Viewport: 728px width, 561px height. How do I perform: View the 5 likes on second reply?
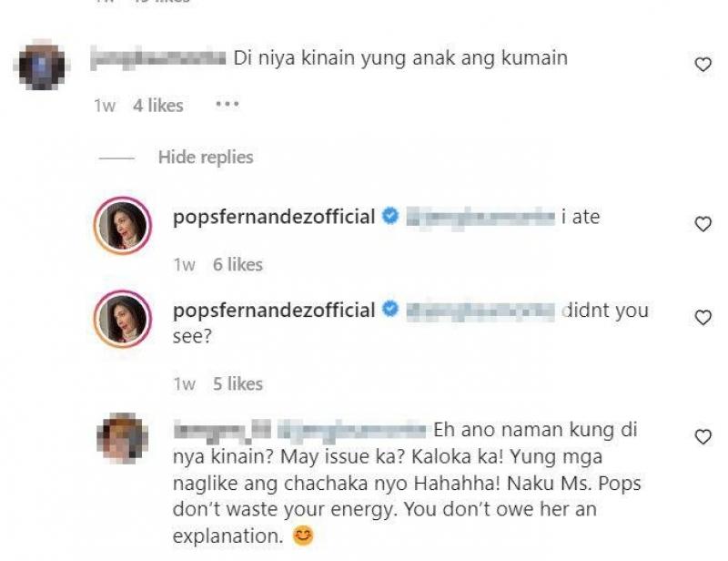pyautogui.click(x=238, y=384)
